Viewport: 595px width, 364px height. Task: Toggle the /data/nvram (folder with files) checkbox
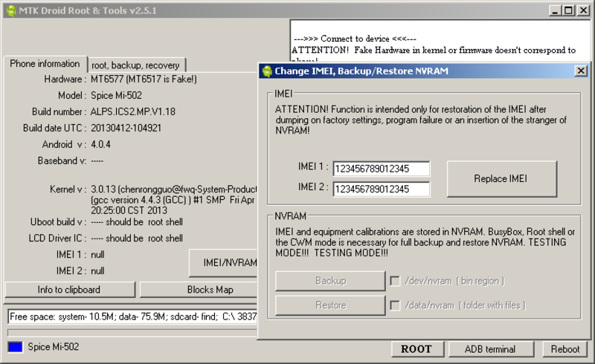[x=395, y=305]
